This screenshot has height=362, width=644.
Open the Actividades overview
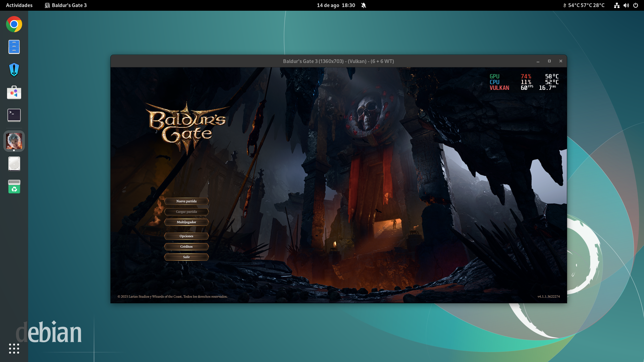tap(19, 5)
